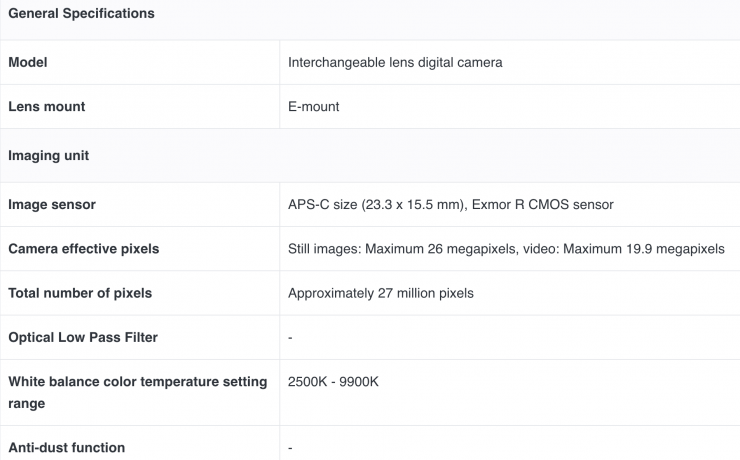Click 'Approximately 27 million pixels' value

pos(381,293)
